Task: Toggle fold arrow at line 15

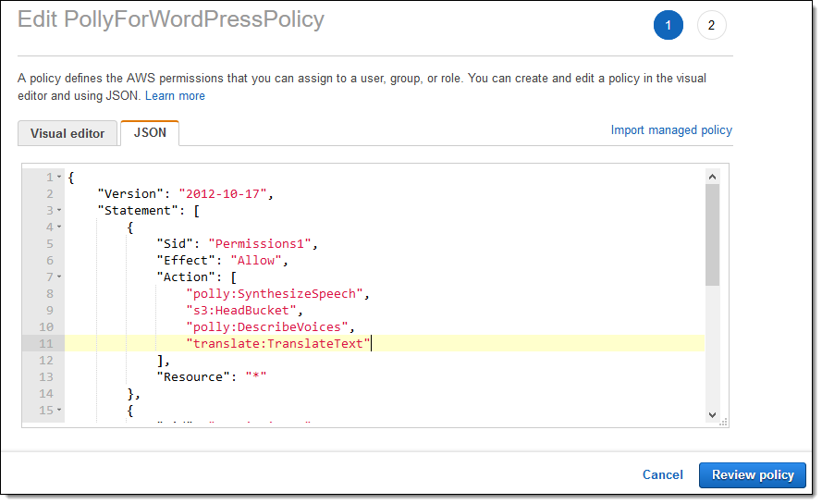Action: (59, 410)
